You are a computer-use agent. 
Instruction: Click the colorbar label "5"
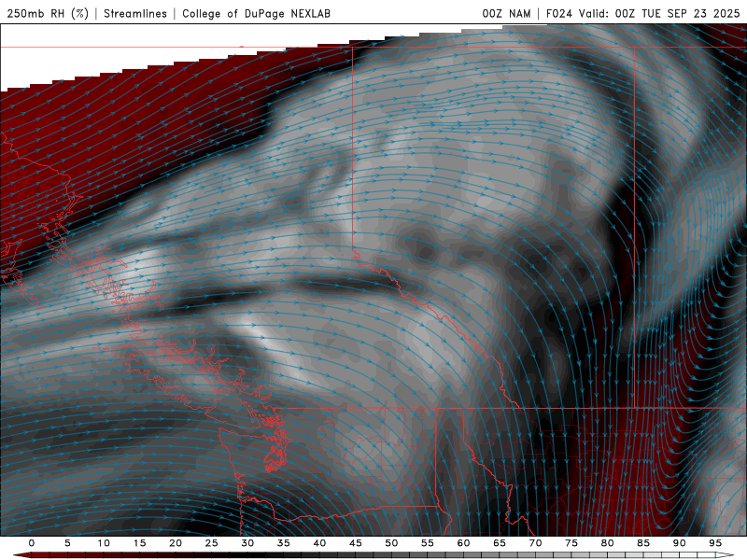pyautogui.click(x=67, y=543)
